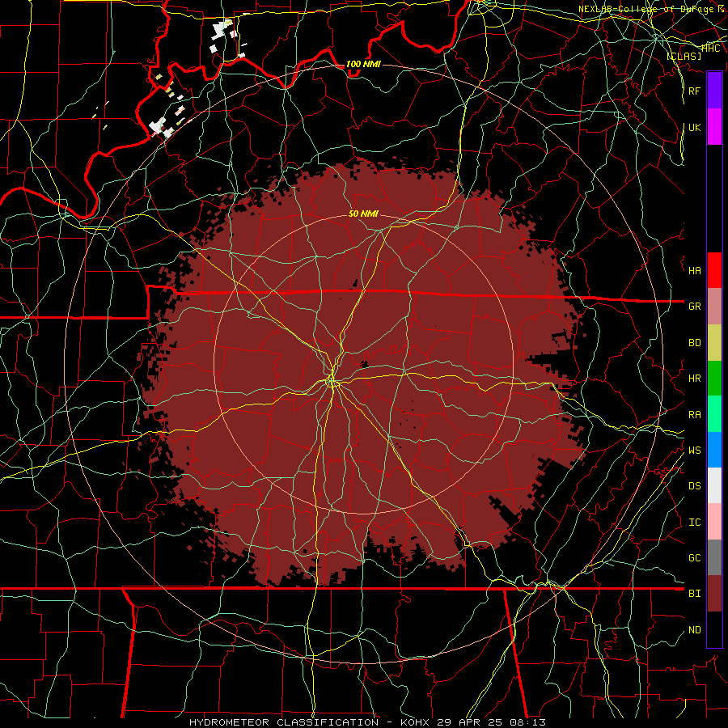Click the 'KOHX' radar site identifier
The width and height of the screenshot is (728, 728).
[x=415, y=722]
